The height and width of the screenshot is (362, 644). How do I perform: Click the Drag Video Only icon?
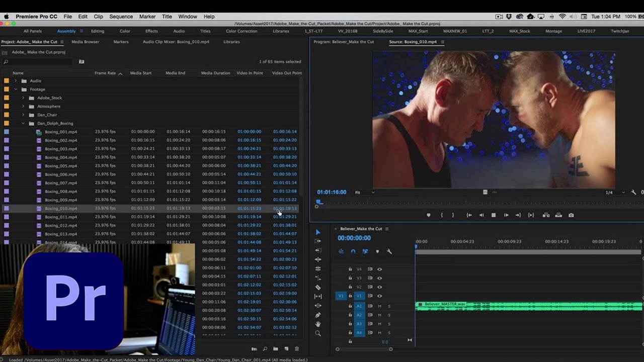[485, 192]
